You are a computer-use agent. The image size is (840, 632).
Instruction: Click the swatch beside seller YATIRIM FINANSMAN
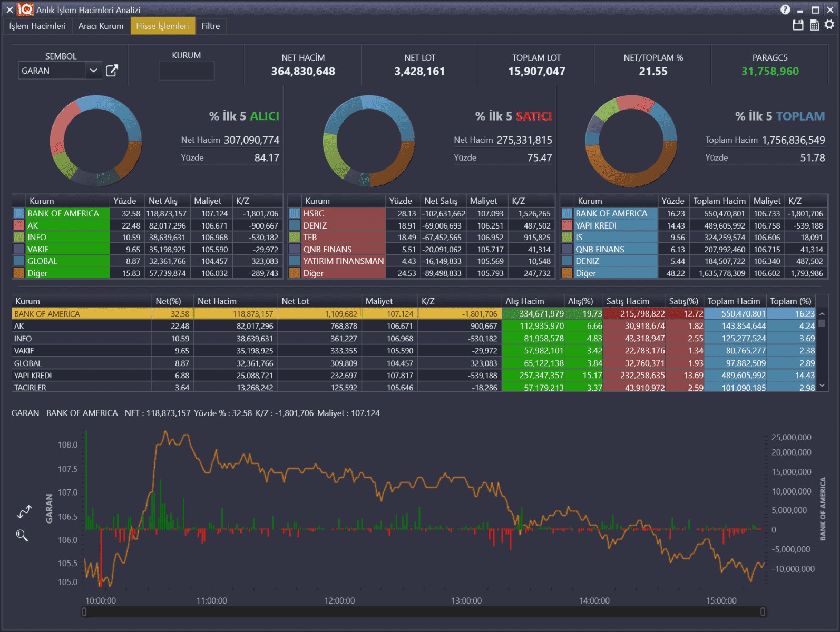295,261
